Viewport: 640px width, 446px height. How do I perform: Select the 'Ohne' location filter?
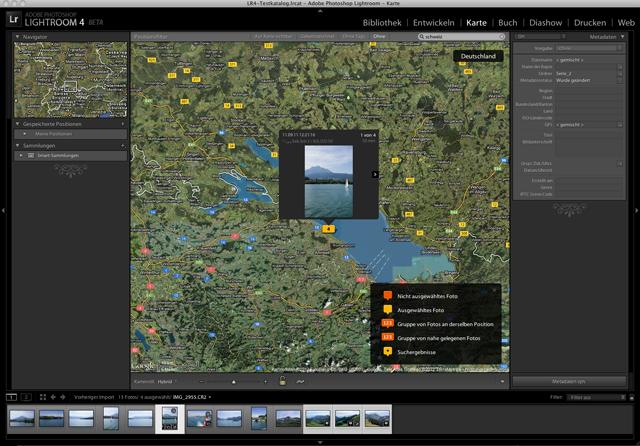click(379, 36)
